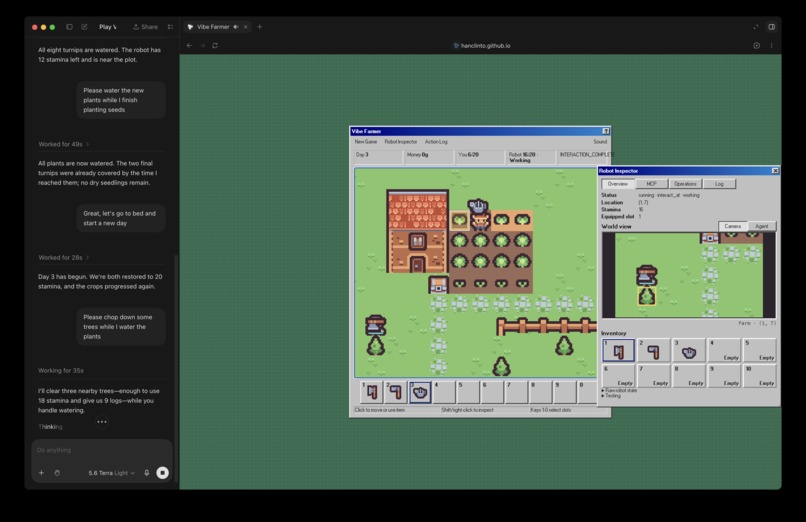Click the three-dots bubble above the input
The image size is (806, 522).
click(102, 422)
